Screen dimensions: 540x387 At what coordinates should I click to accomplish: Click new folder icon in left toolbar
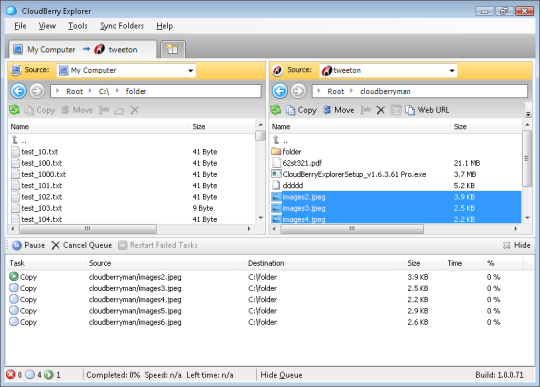pyautogui.click(x=119, y=110)
